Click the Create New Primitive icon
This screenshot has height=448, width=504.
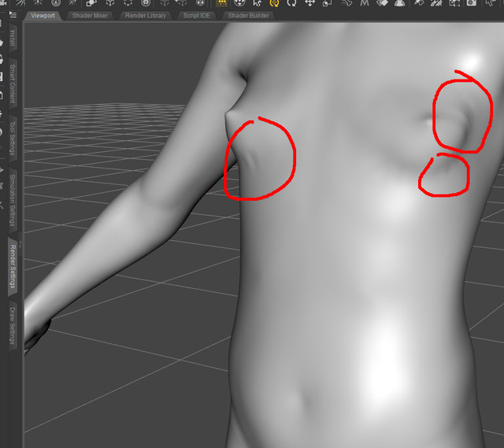(92, 3)
